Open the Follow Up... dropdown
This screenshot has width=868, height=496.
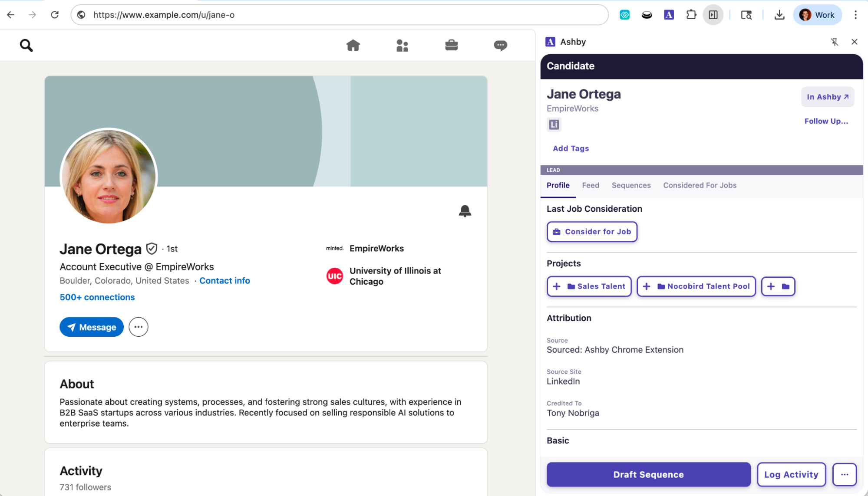(826, 121)
